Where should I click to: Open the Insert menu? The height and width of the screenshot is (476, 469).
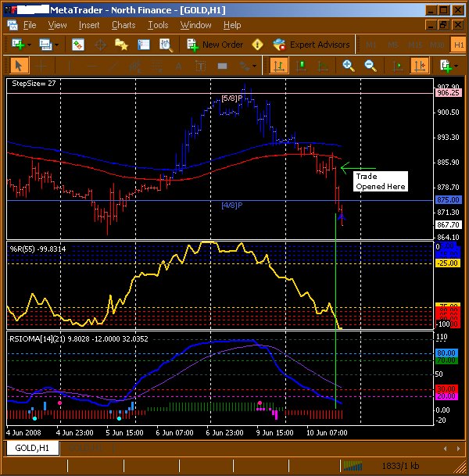[x=89, y=25]
